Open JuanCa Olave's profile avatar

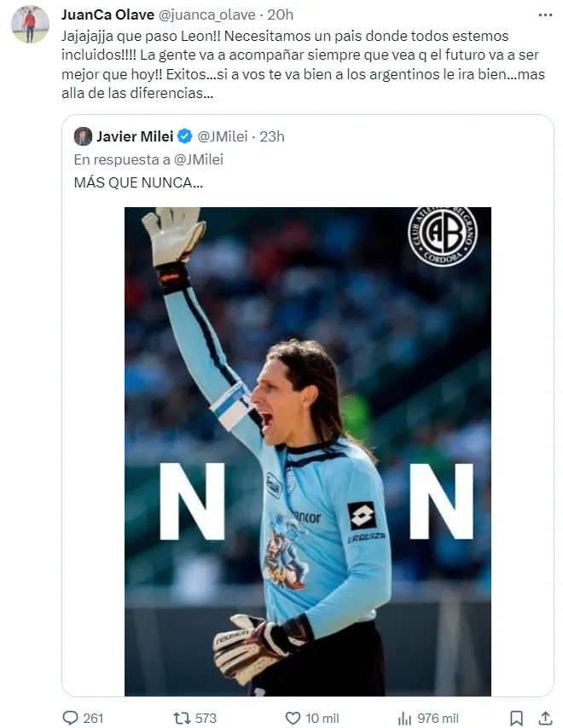click(x=30, y=25)
